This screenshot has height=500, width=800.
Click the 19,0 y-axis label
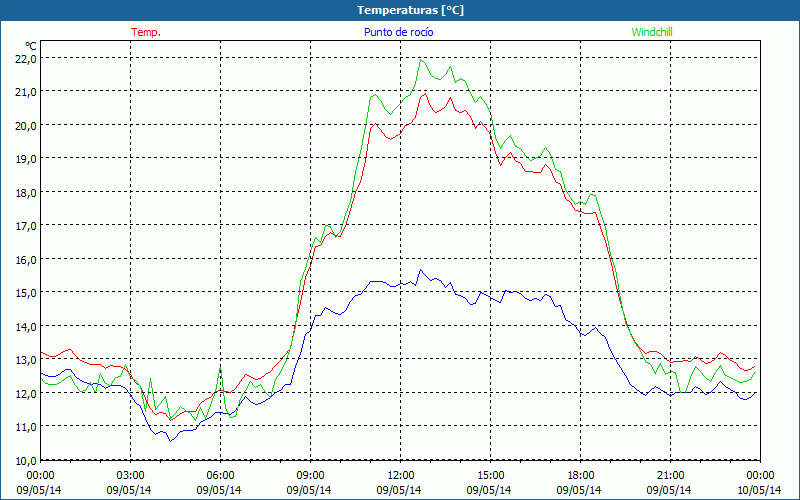(x=26, y=159)
